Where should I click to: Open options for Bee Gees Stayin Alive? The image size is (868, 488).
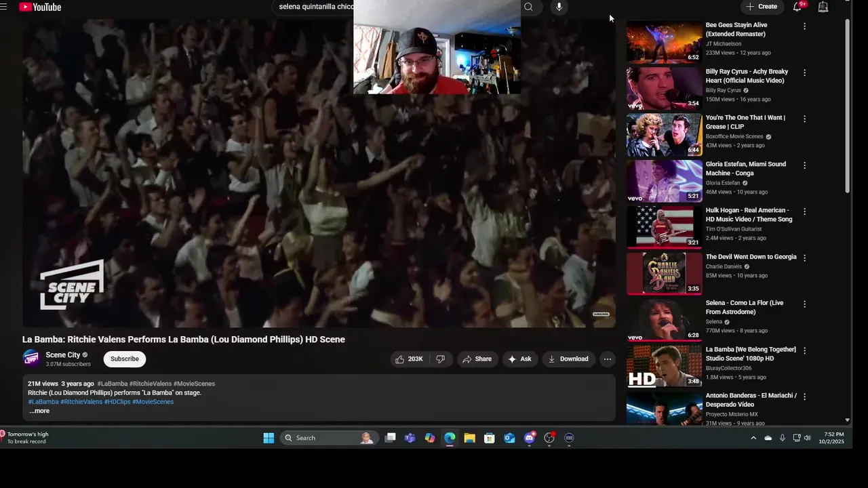[x=804, y=26]
